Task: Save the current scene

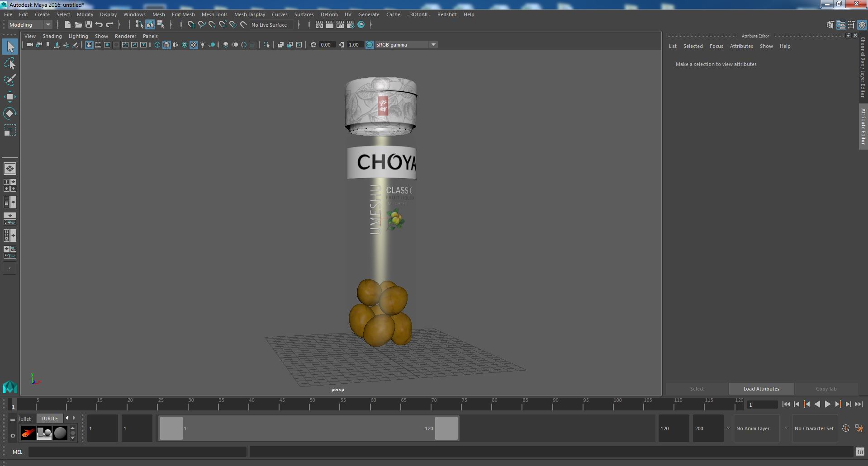Action: (x=88, y=24)
